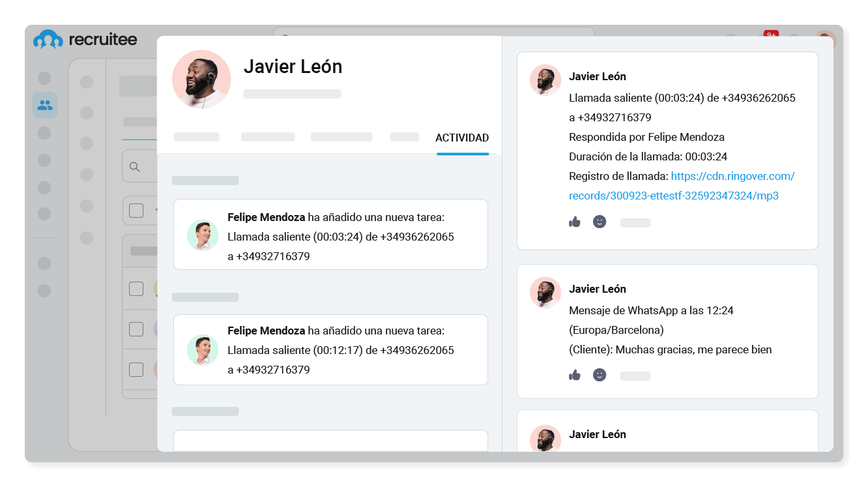Thumbs up the WhatsApp message note

click(575, 375)
